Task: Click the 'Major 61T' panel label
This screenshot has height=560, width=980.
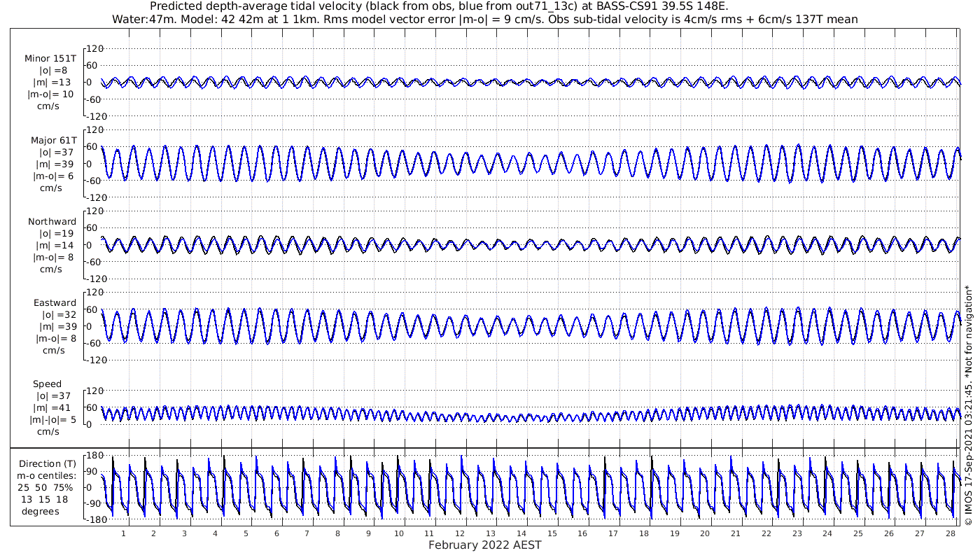Action: coord(53,141)
